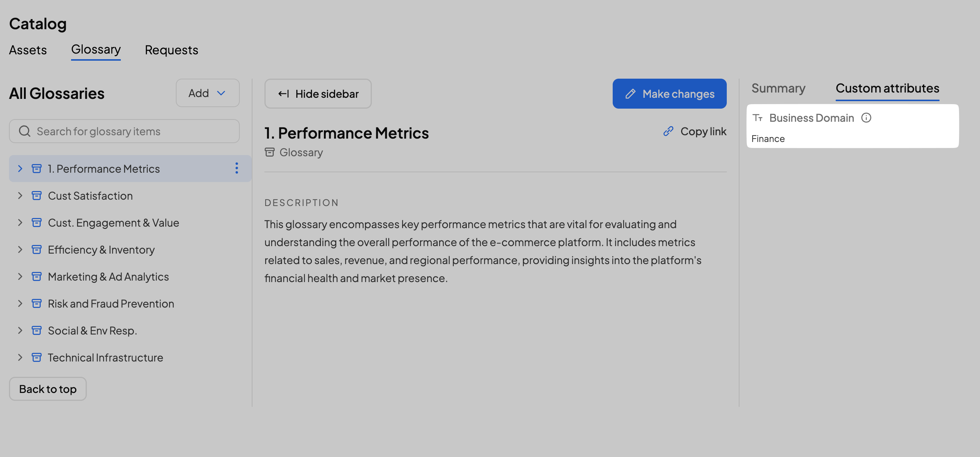Screen dimensions: 980x457
Task: Click the Hide sidebar button
Action: click(318, 94)
